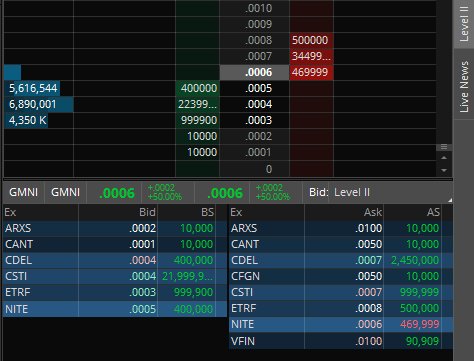The image size is (474, 361).
Task: Select ARXS ask row at .0100
Action: [x=341, y=228]
